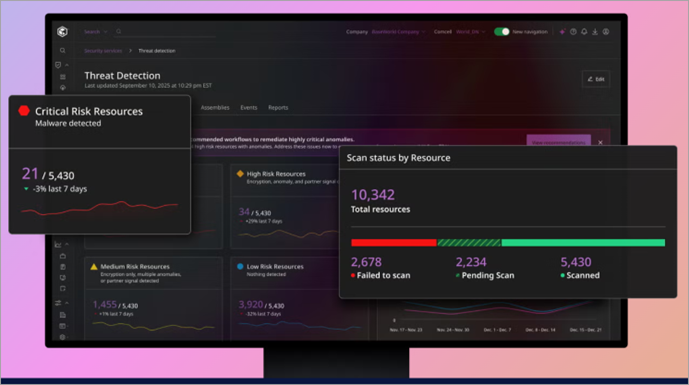Switch to the Reports tab
689x385 pixels.
[278, 108]
